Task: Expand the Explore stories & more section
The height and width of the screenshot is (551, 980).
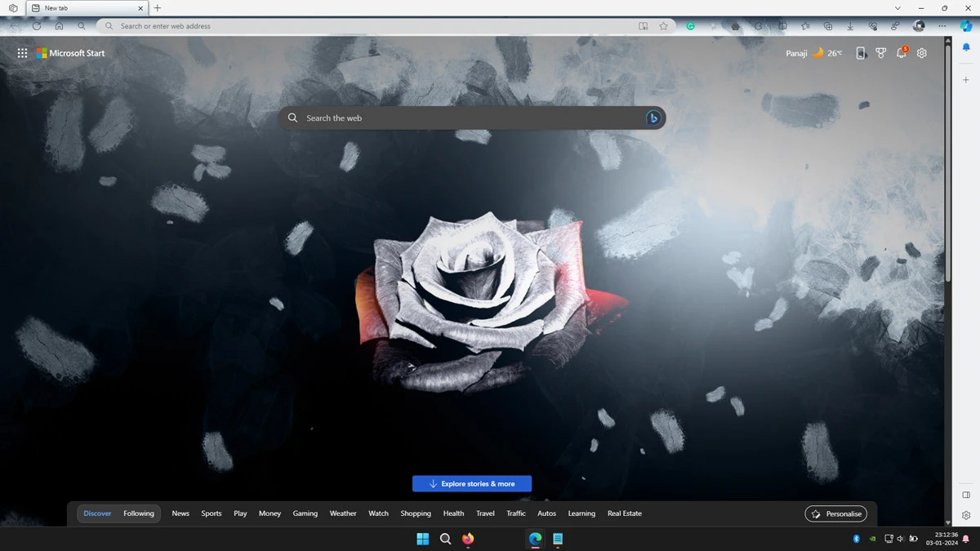Action: (472, 484)
